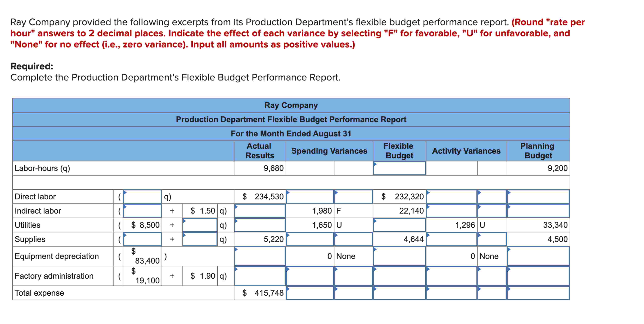644x324 pixels.
Task: Click Total expense spending variance amount field
Action: pos(310,293)
